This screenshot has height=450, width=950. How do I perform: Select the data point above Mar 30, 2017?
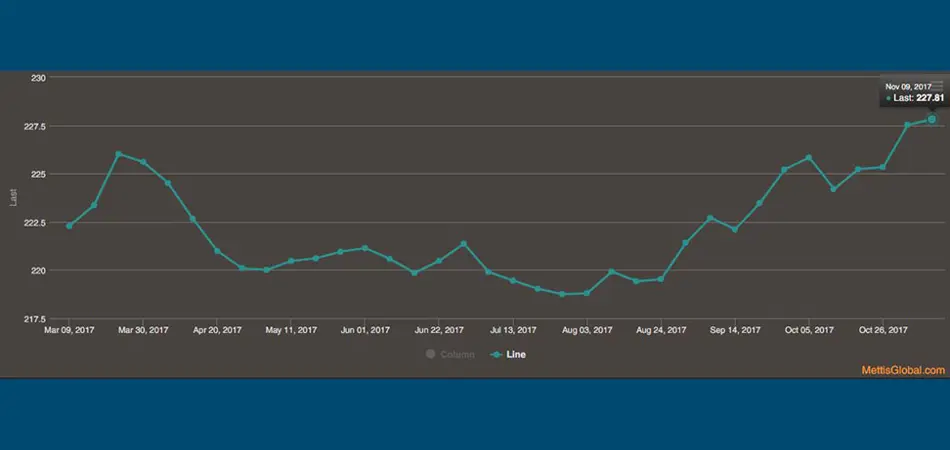tap(143, 162)
